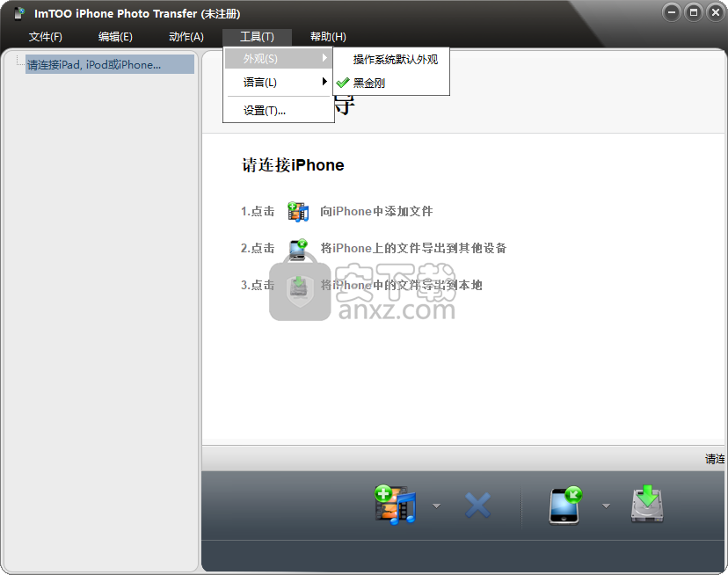728x575 pixels.
Task: Click text 向iPhone中添加文件
Action: [376, 211]
